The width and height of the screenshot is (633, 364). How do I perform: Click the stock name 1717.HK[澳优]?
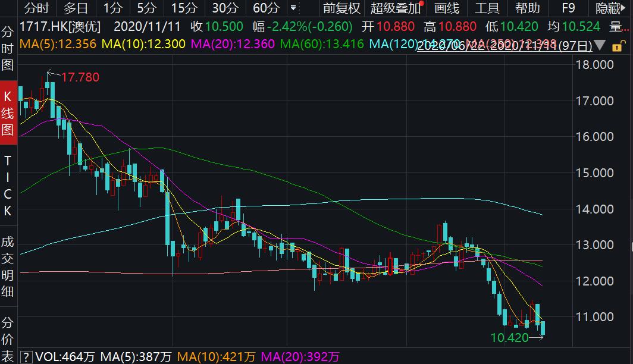60,27
